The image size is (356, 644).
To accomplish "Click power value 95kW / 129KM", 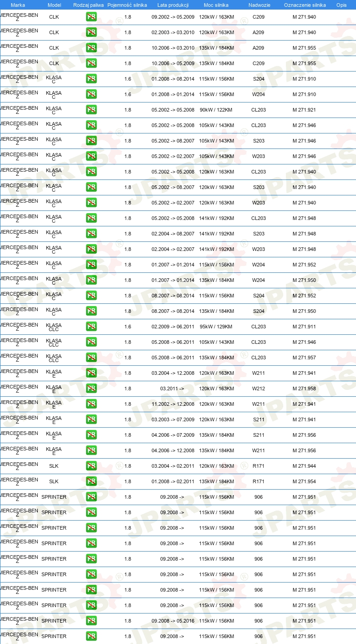I will click(x=216, y=327).
